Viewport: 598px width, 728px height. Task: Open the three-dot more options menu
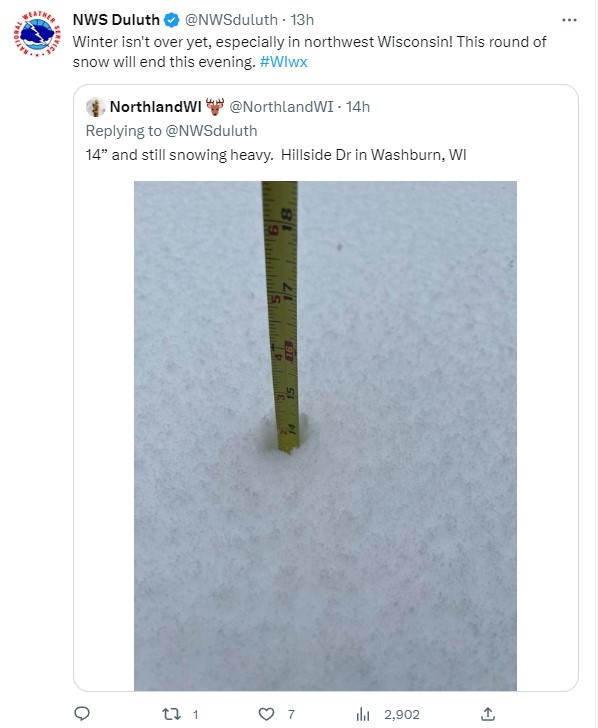tap(569, 20)
